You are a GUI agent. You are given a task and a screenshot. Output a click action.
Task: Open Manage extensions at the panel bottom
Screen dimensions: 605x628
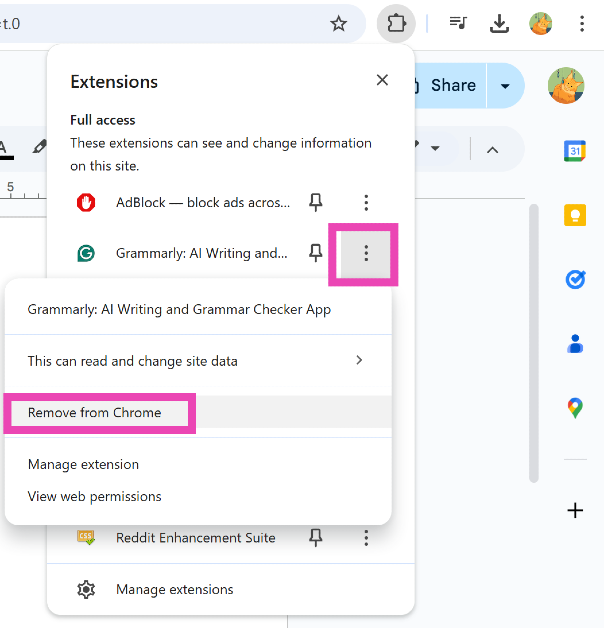(x=175, y=590)
